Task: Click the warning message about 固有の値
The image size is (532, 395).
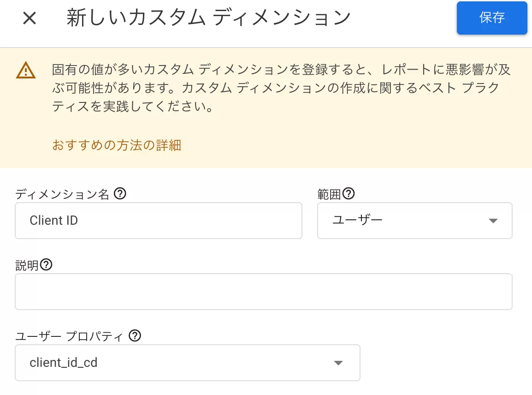Action: (281, 88)
